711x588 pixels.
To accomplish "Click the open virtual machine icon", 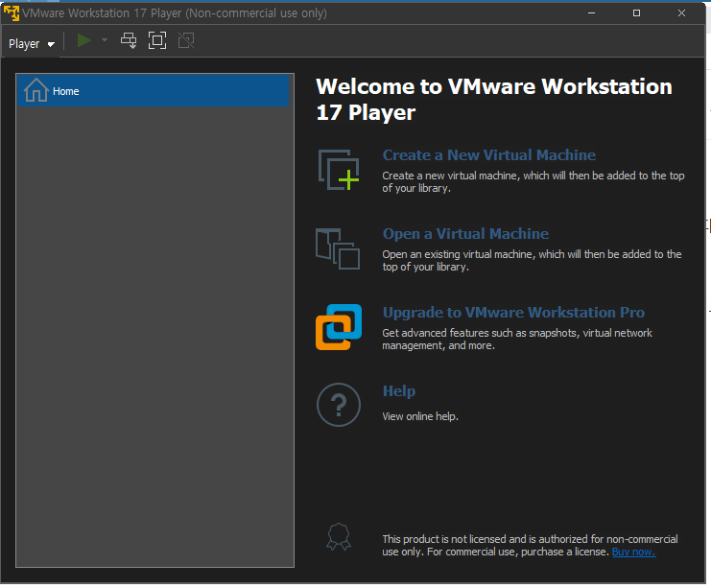I will tap(338, 248).
